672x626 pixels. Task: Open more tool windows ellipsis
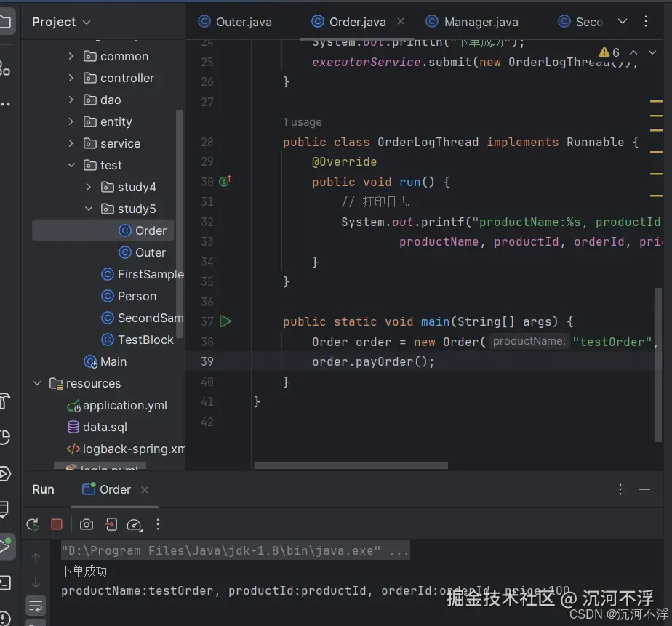point(5,104)
